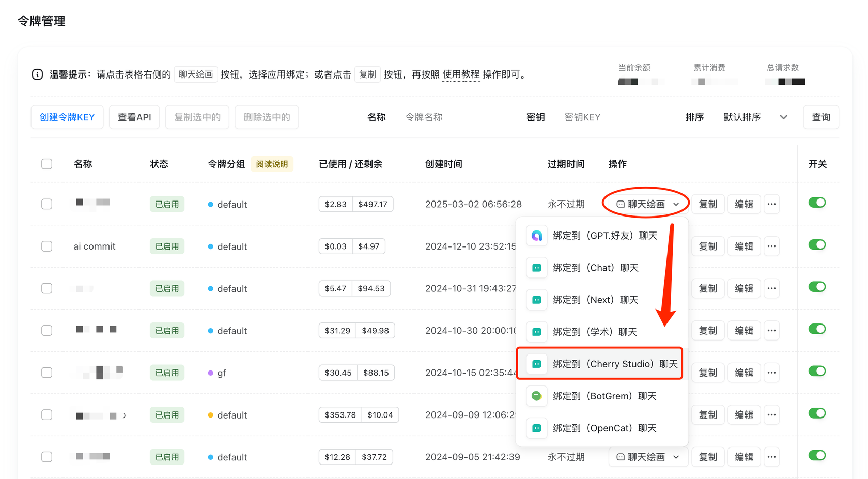
Task: Check the checkbox for $5.47 row
Action: pos(47,288)
